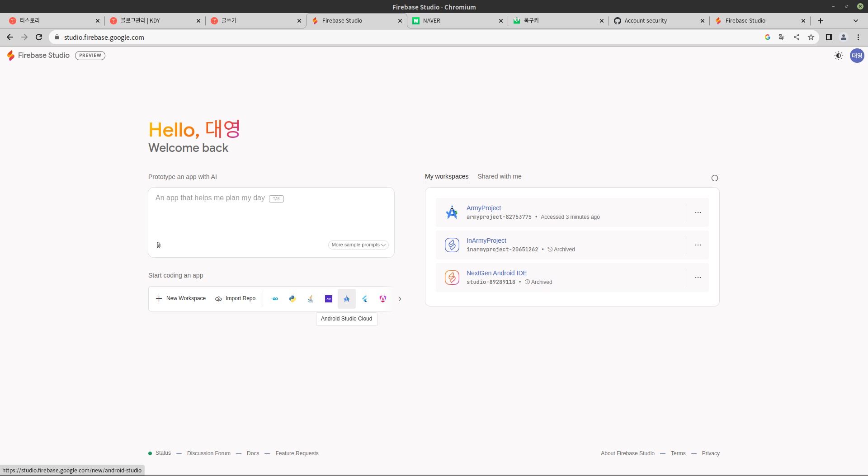
Task: Close the NAVER tab
Action: coord(501,21)
